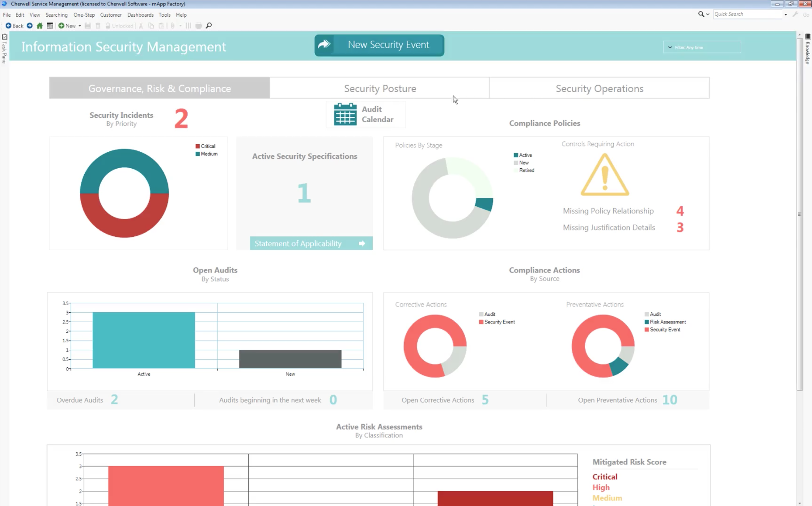Click the attachment paperclip icon
The image size is (812, 506).
pyautogui.click(x=172, y=26)
